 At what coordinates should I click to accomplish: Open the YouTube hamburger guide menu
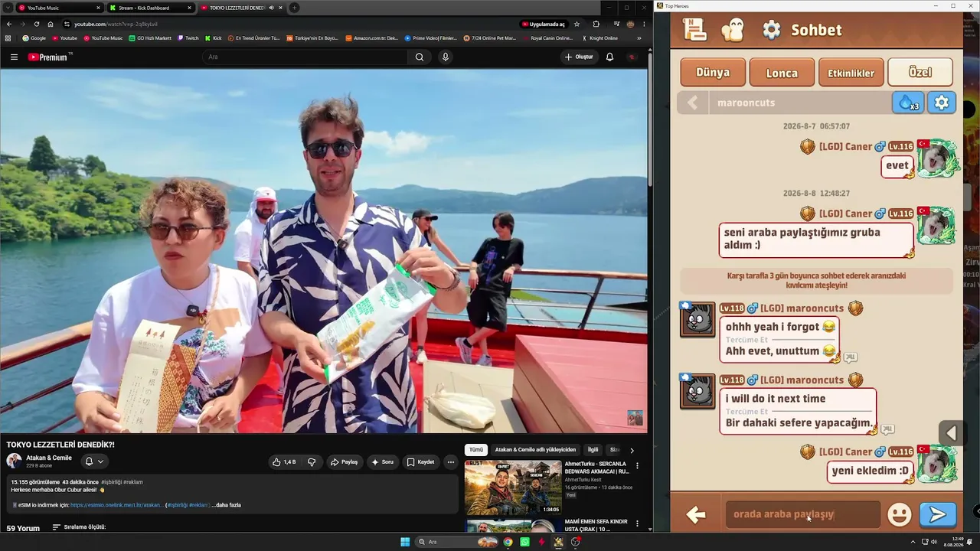point(14,57)
